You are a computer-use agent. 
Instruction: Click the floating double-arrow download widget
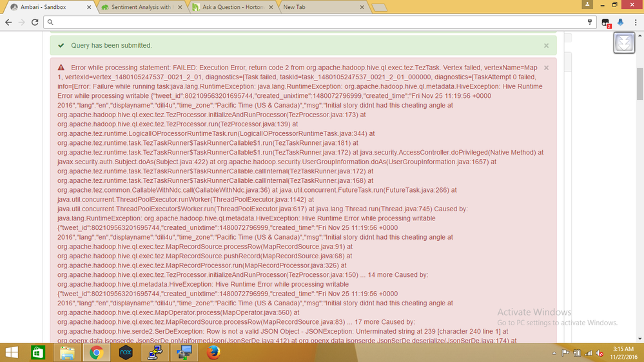624,43
